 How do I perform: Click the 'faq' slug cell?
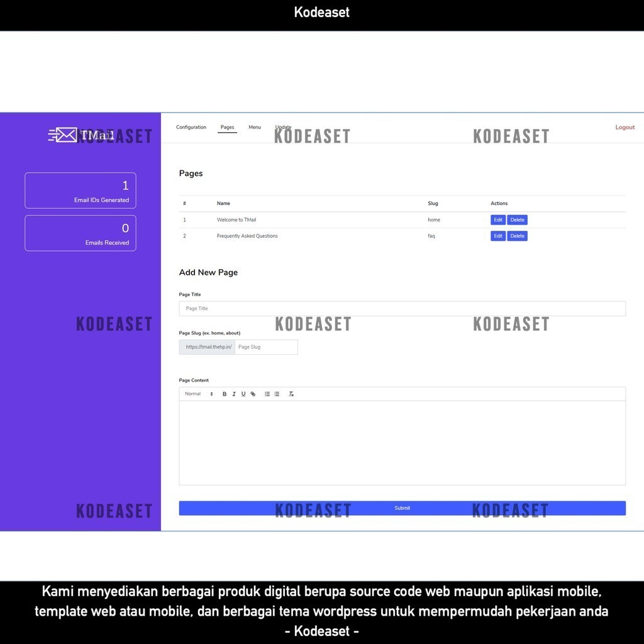pyautogui.click(x=431, y=236)
